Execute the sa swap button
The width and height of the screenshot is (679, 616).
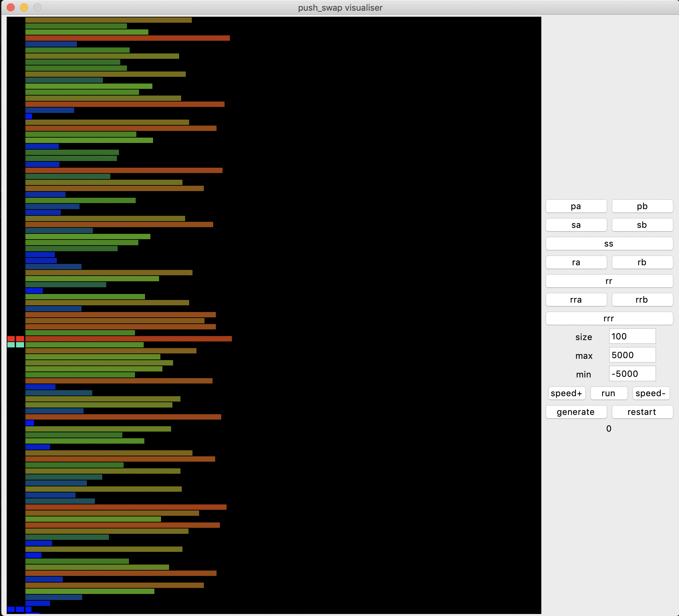point(576,225)
